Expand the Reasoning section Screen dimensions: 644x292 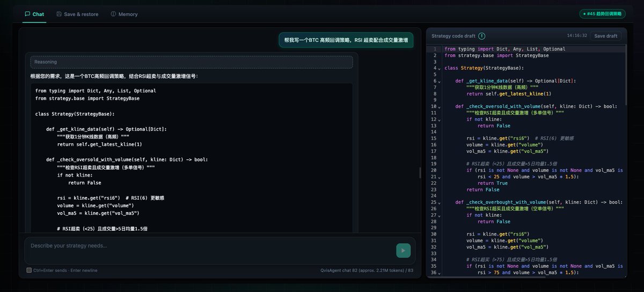[192, 62]
